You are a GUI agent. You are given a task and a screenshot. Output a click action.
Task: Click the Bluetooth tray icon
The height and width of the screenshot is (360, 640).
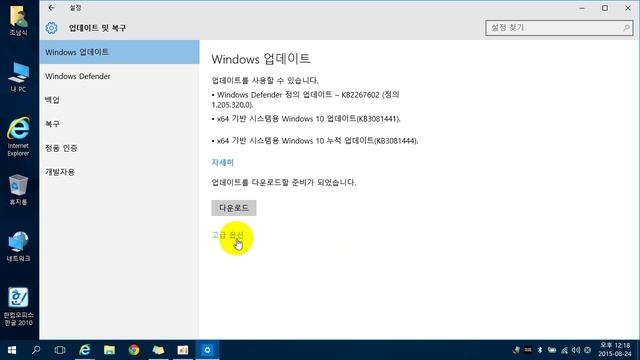coord(540,350)
